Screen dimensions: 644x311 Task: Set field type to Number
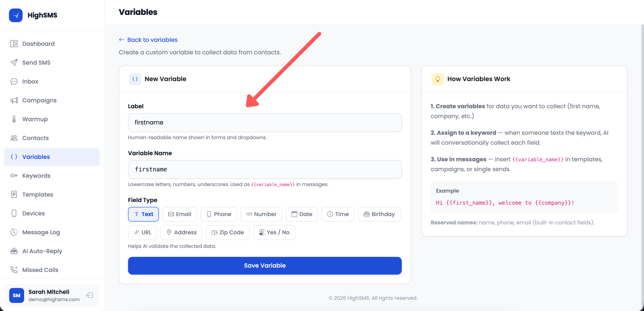click(x=261, y=214)
